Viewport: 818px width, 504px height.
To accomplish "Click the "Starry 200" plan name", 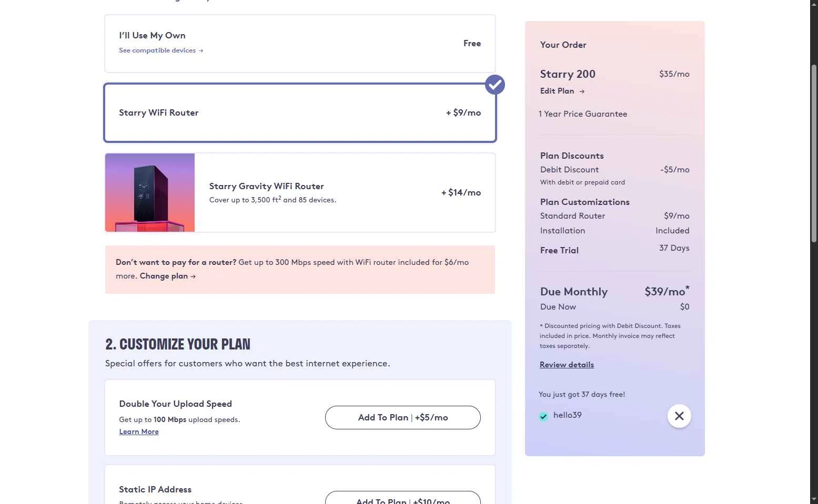I will (568, 74).
